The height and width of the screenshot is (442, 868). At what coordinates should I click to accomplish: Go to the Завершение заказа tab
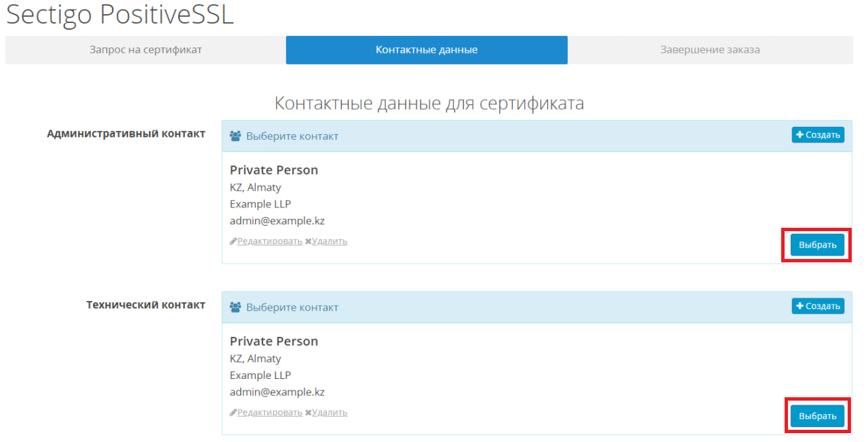(x=710, y=50)
